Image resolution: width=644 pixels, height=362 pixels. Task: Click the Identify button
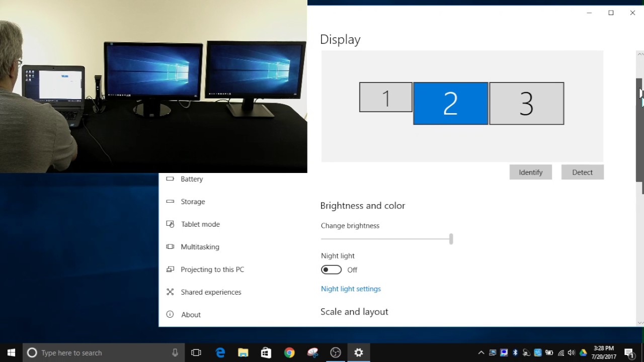[x=530, y=172]
